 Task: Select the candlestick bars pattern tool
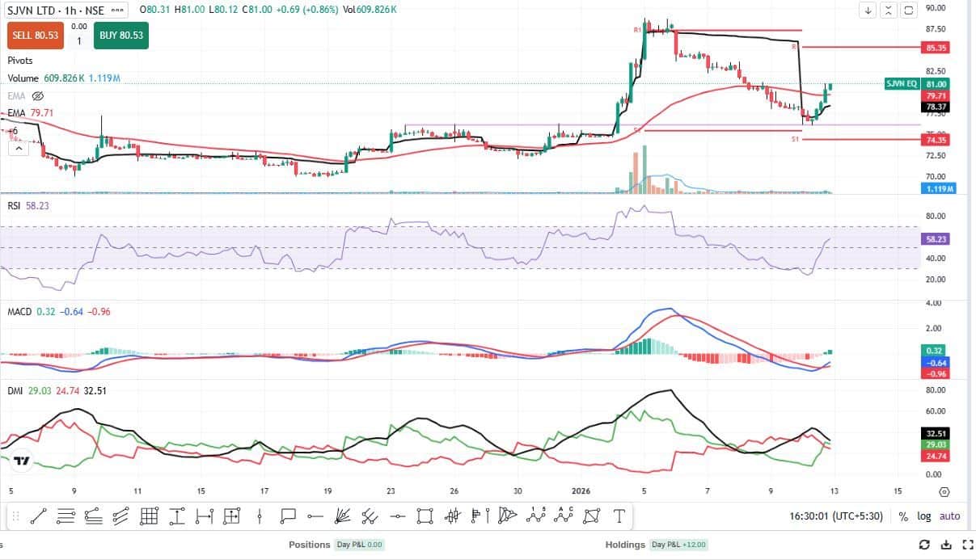(453, 516)
